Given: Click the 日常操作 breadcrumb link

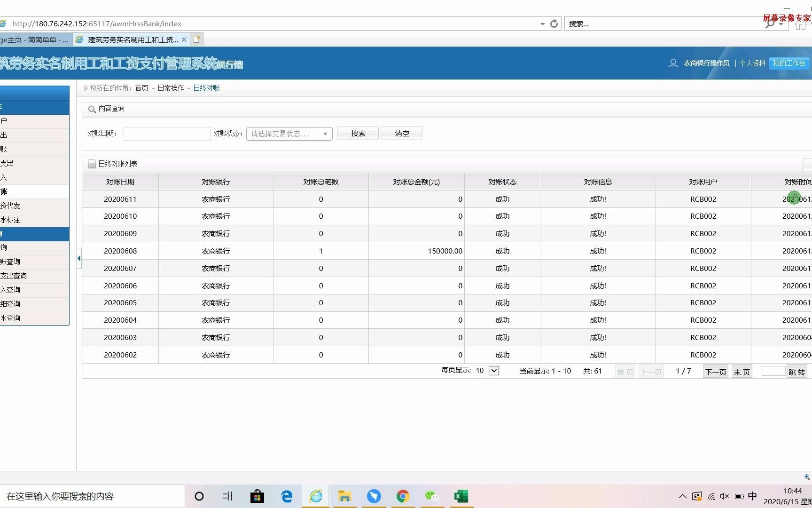Looking at the screenshot, I should [171, 88].
